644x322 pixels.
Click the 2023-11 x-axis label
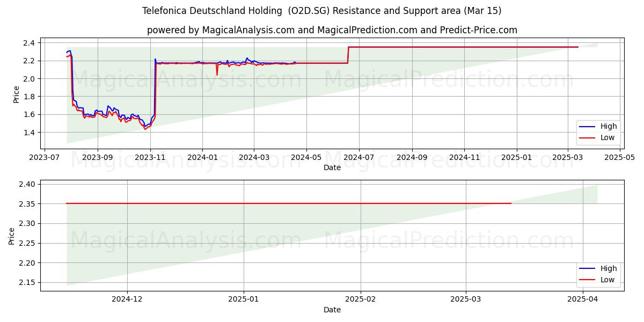pos(150,158)
